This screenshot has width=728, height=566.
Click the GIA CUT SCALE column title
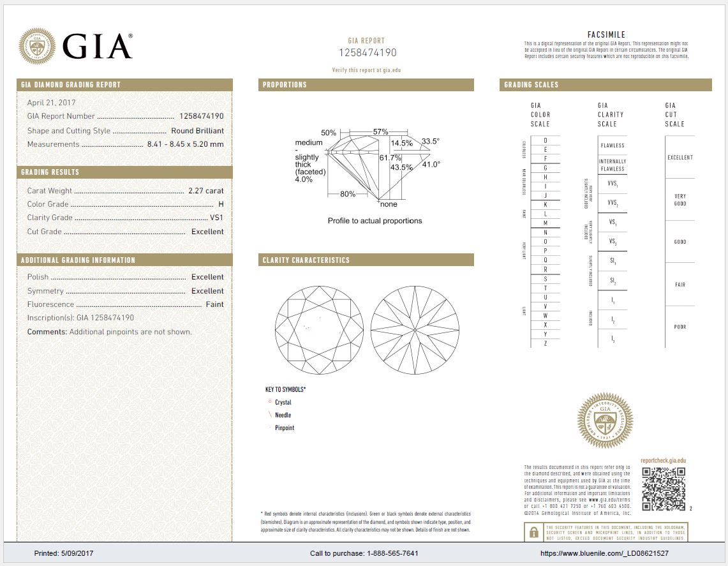click(x=674, y=115)
